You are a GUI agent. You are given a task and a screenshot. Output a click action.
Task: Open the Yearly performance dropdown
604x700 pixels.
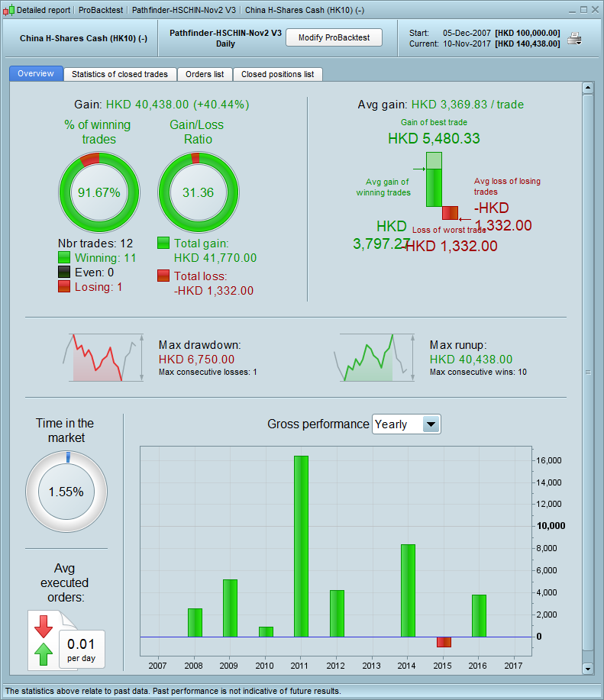click(406, 424)
